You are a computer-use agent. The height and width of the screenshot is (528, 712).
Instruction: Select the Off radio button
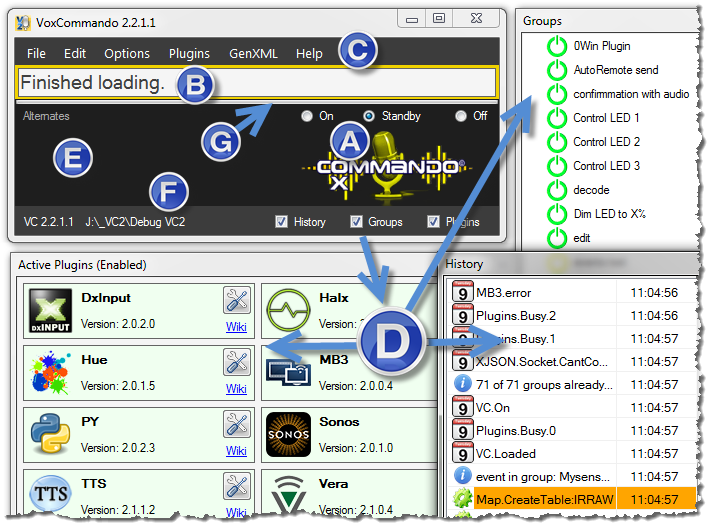point(461,116)
